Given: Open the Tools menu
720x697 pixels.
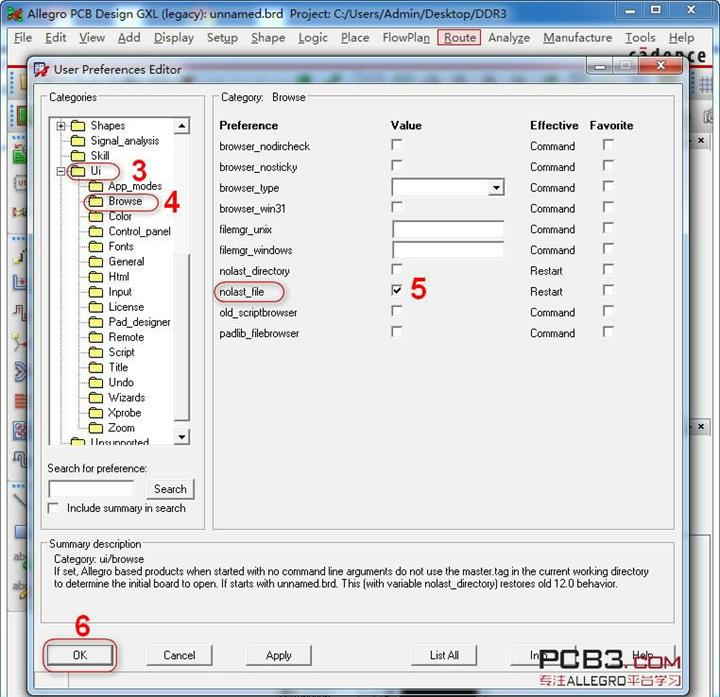Looking at the screenshot, I should tap(640, 38).
